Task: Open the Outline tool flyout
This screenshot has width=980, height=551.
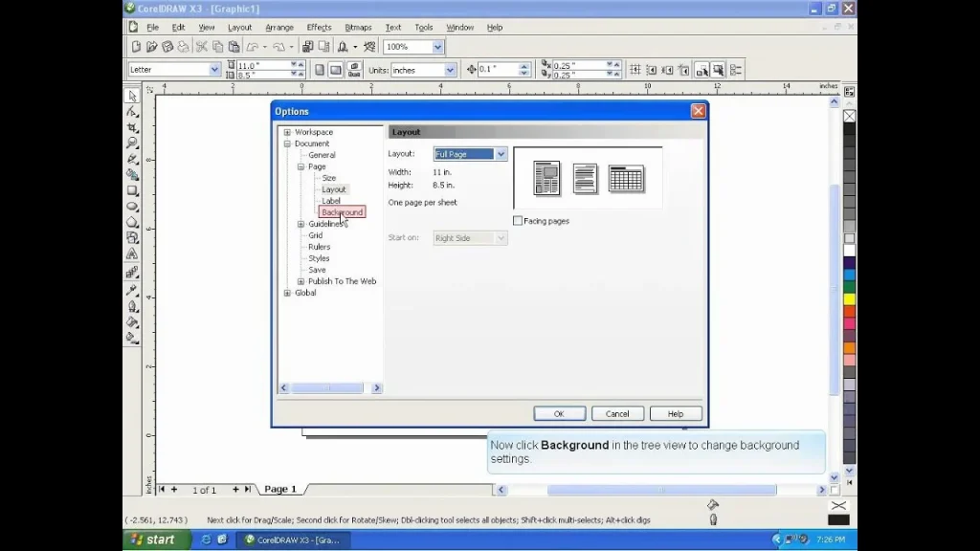Action: coord(132,306)
